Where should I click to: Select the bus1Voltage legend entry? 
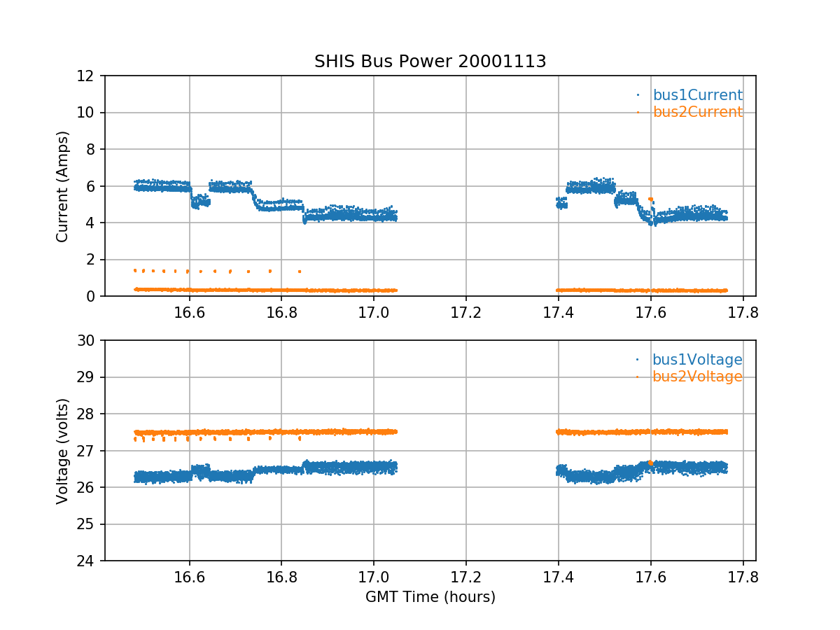pyautogui.click(x=697, y=360)
